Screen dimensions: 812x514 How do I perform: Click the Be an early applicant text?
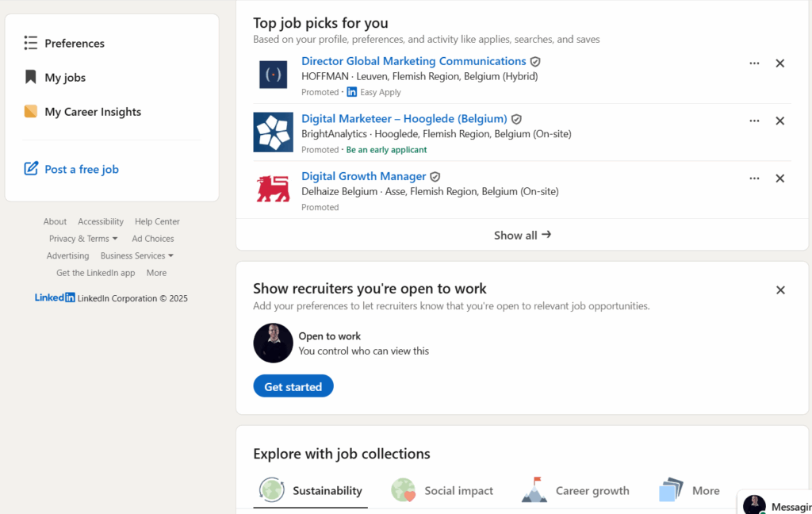coord(386,150)
